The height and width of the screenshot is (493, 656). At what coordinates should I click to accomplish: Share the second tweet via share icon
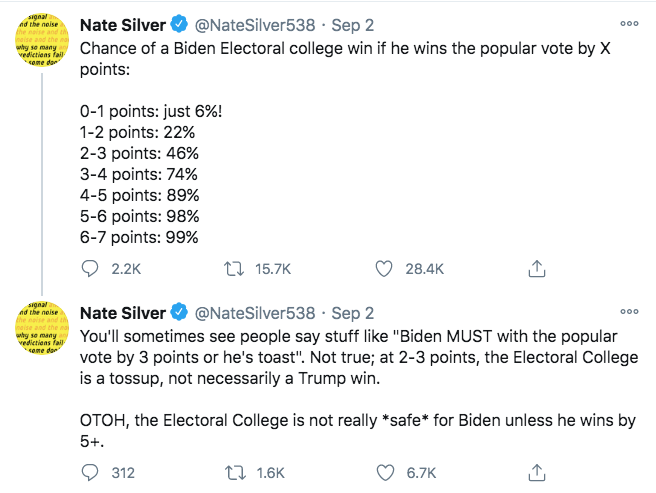537,472
